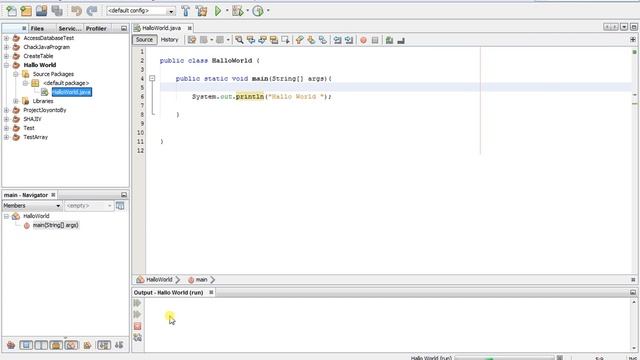Click the Source view button
The image size is (640, 360).
[144, 40]
